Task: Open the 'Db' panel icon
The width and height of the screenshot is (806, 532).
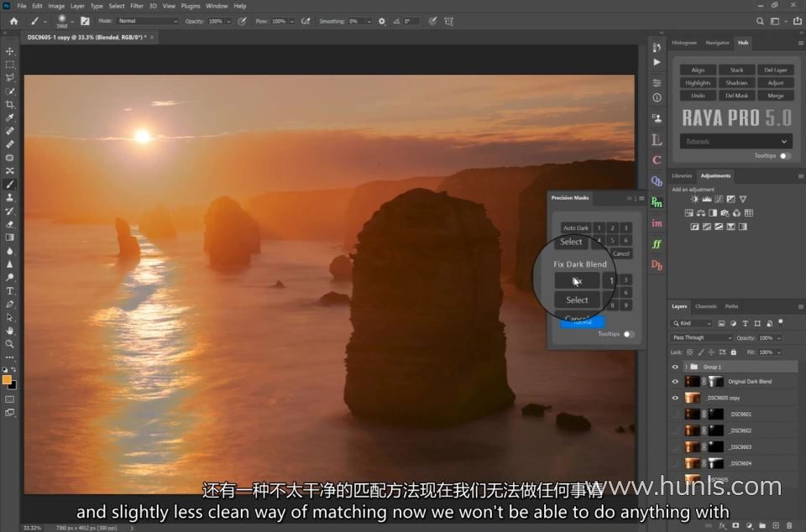Action: [x=657, y=265]
